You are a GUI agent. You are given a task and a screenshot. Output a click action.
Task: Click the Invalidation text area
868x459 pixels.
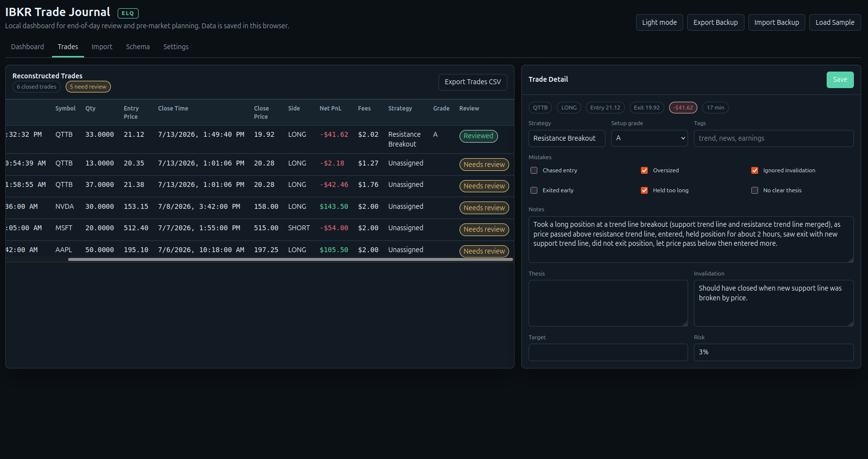773,303
